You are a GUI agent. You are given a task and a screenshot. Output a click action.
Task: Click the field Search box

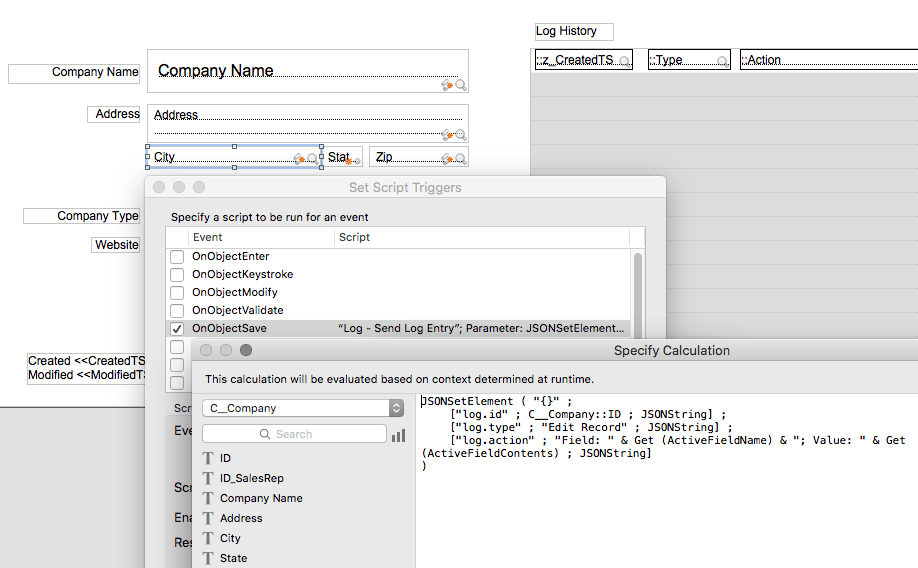[294, 434]
